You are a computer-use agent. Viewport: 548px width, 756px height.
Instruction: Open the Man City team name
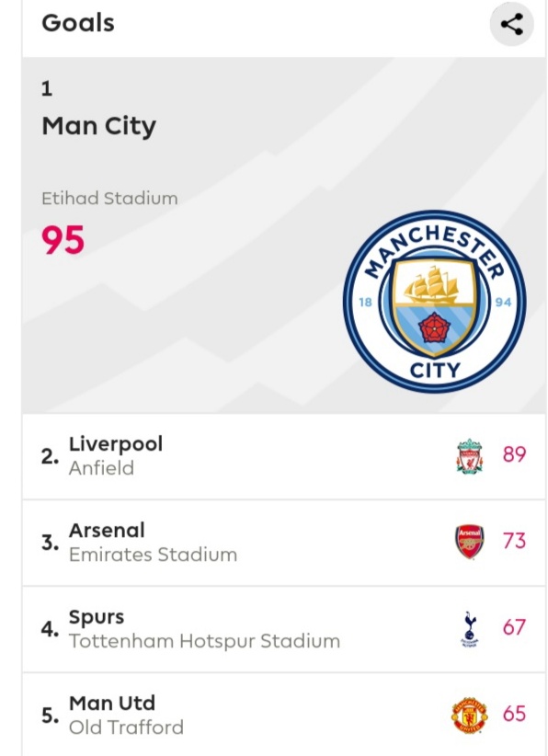pos(98,126)
